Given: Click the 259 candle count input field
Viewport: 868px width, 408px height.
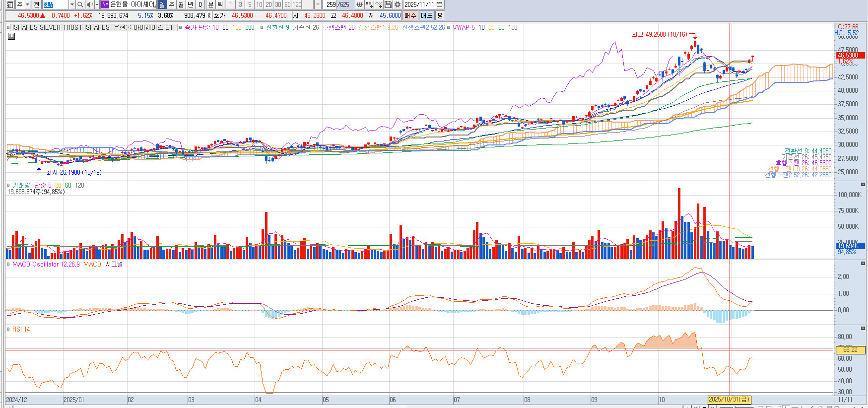Looking at the screenshot, I should (x=330, y=4).
